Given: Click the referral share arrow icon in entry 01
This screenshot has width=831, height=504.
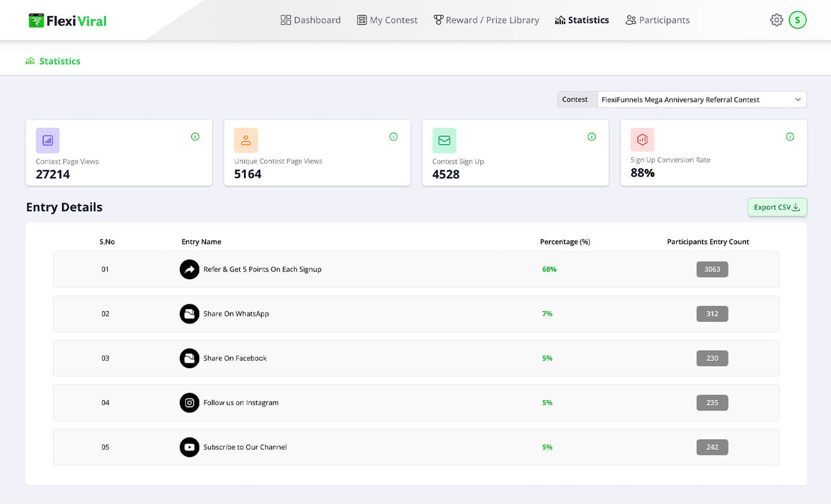Looking at the screenshot, I should [189, 270].
